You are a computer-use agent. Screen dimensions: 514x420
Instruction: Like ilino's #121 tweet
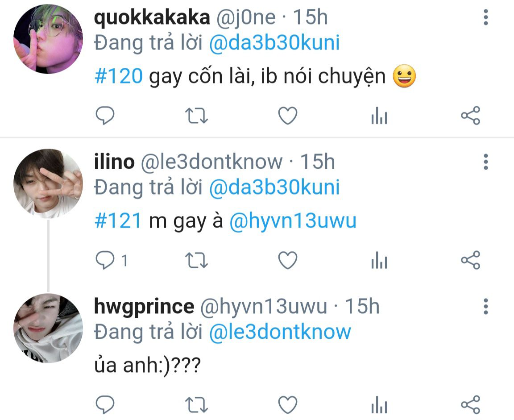(x=287, y=260)
